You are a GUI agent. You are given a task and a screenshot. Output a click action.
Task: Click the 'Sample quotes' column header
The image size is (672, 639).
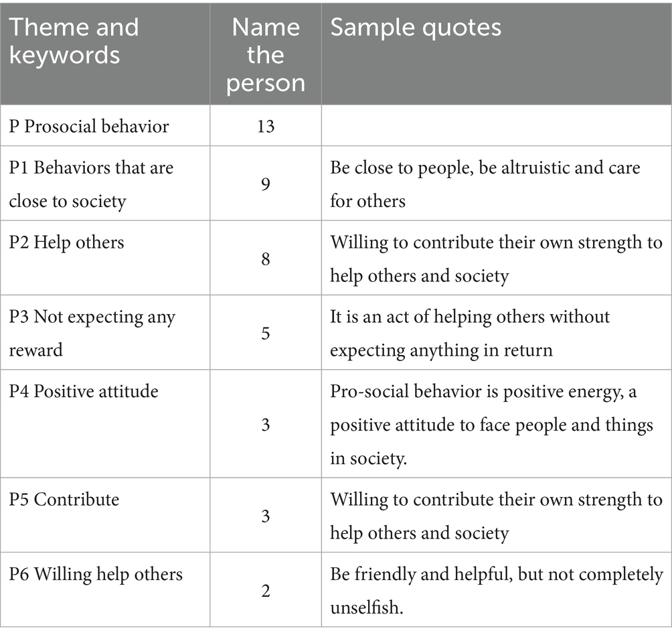(x=415, y=27)
